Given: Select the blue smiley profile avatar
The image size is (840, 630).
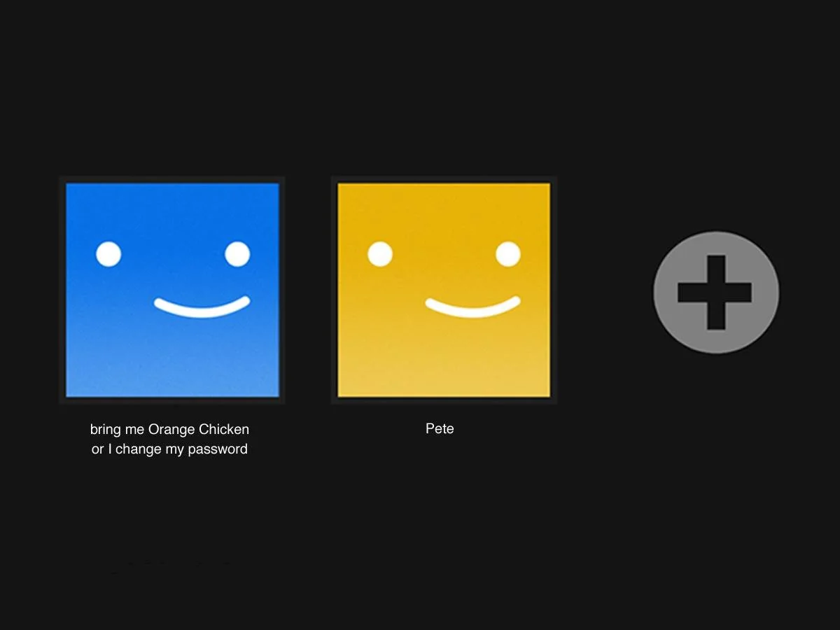Looking at the screenshot, I should point(172,290).
